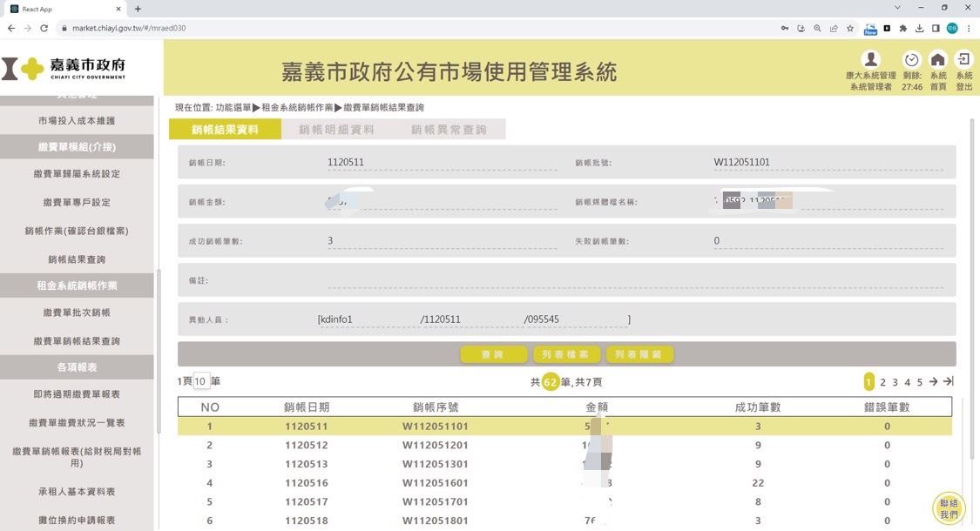Screen dimensions: 980x531
Task: Switch to 銷帳異常查詢 tab
Action: pos(449,130)
